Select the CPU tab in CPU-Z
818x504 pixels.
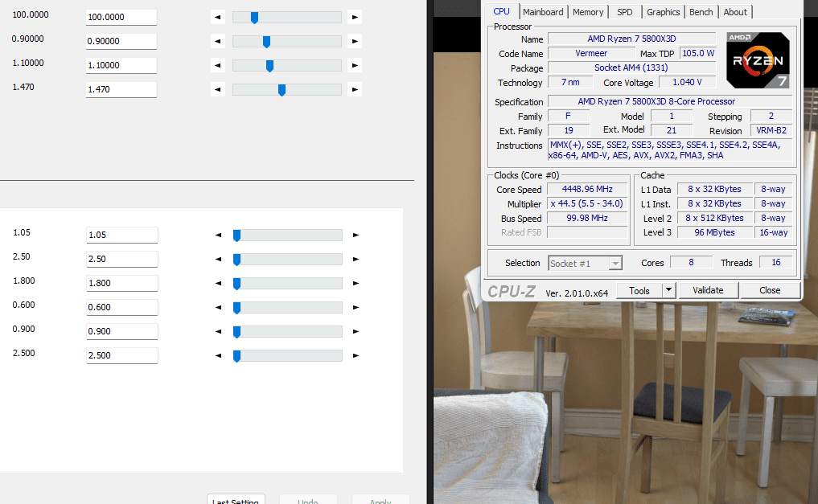tap(501, 11)
